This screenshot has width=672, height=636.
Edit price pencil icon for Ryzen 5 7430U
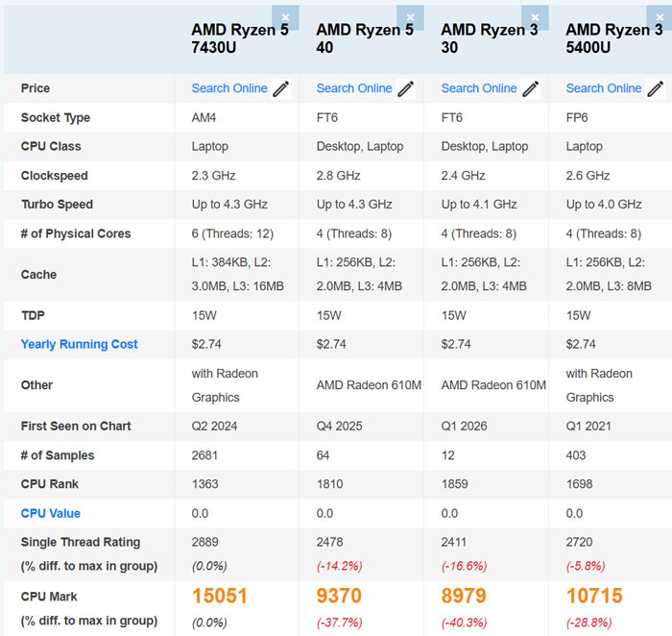tap(281, 88)
